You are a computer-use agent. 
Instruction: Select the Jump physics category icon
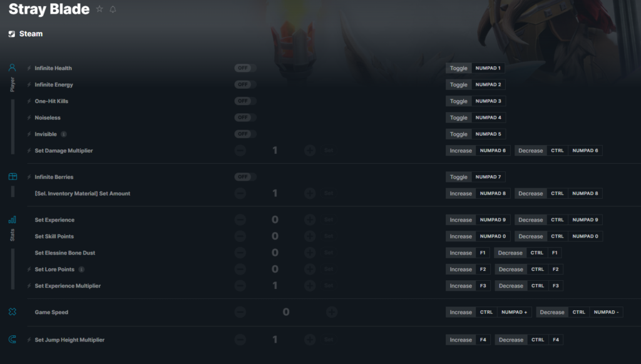13,340
